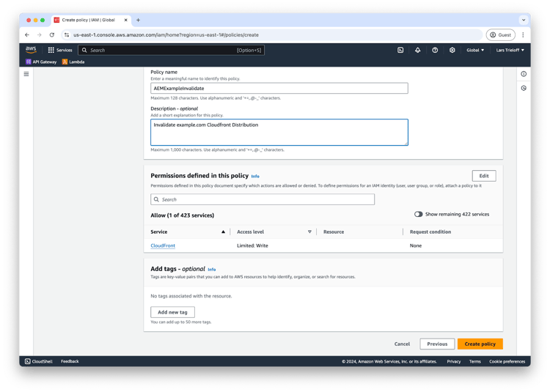
Task: Open a new browser tab
Action: coord(138,20)
